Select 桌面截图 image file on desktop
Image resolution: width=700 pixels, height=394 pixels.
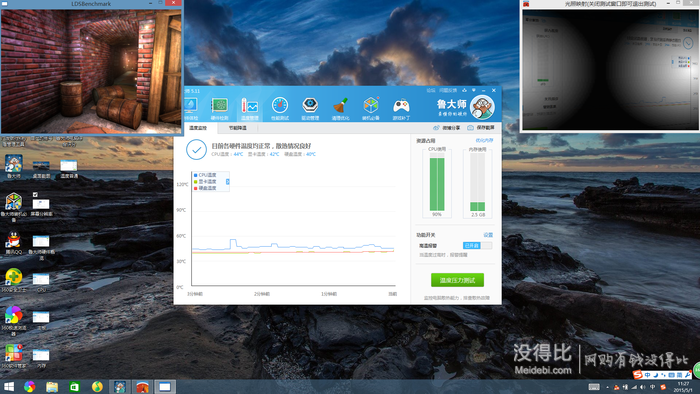[41, 169]
